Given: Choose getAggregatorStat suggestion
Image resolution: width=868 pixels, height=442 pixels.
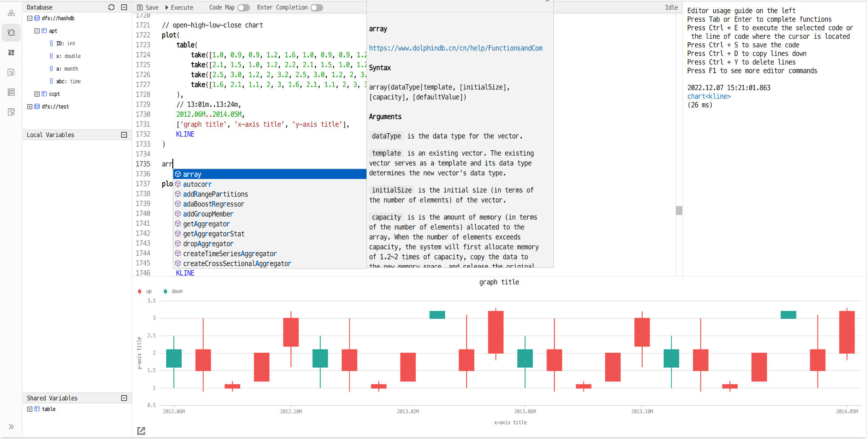Looking at the screenshot, I should click(x=270, y=234).
